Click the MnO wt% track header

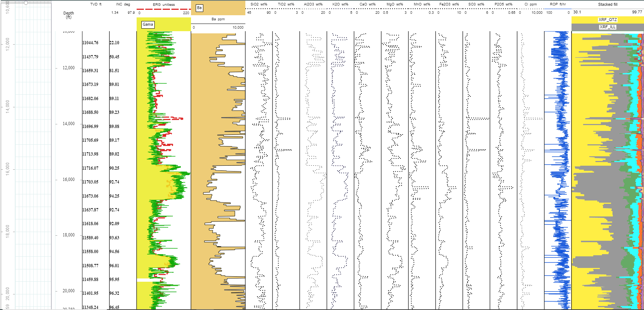pos(422,4)
